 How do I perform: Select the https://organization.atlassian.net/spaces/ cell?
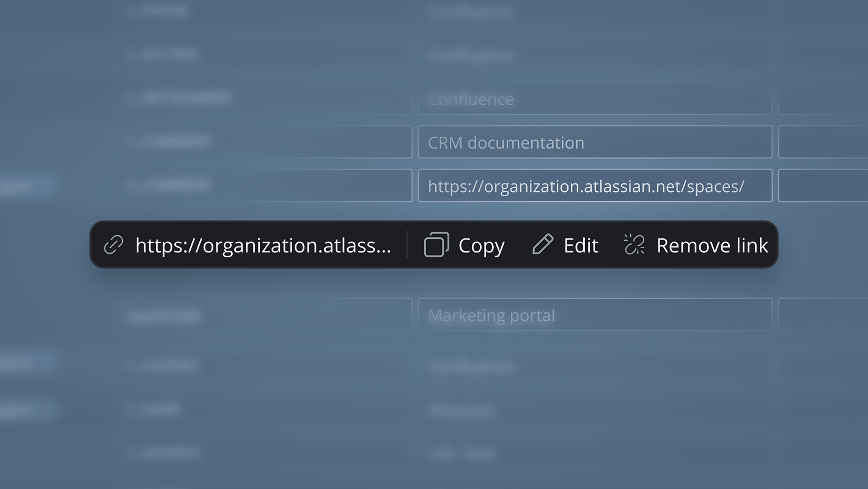pos(595,185)
